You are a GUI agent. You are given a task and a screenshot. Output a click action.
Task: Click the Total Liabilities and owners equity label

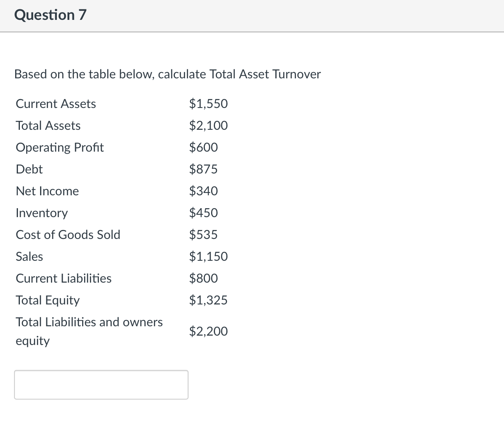click(89, 331)
